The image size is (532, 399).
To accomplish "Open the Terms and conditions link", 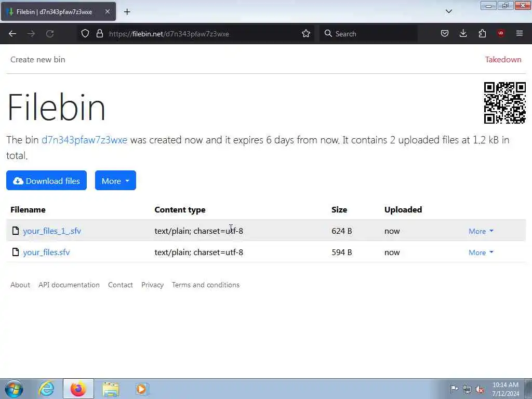I will [206, 285].
